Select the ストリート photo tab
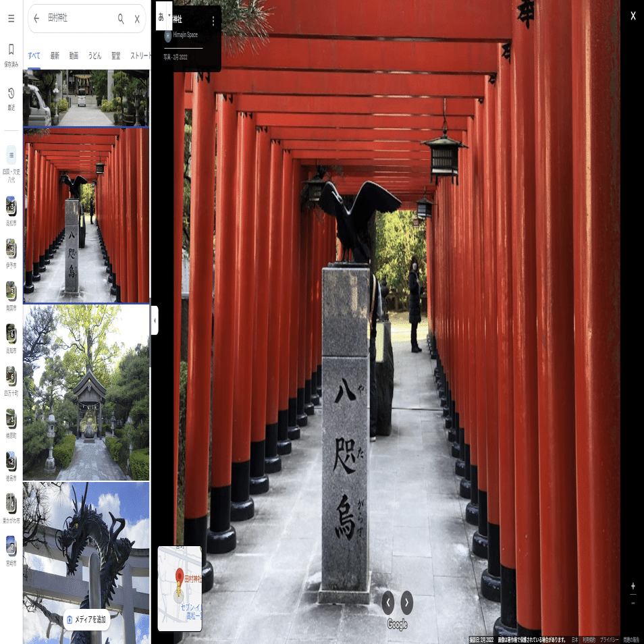Image resolution: width=644 pixels, height=644 pixels. pos(140,56)
